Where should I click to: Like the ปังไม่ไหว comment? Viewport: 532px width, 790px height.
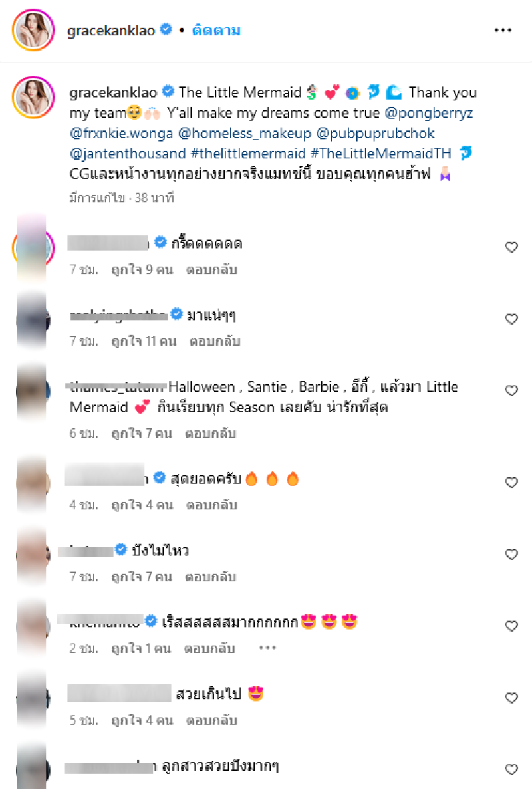point(511,554)
